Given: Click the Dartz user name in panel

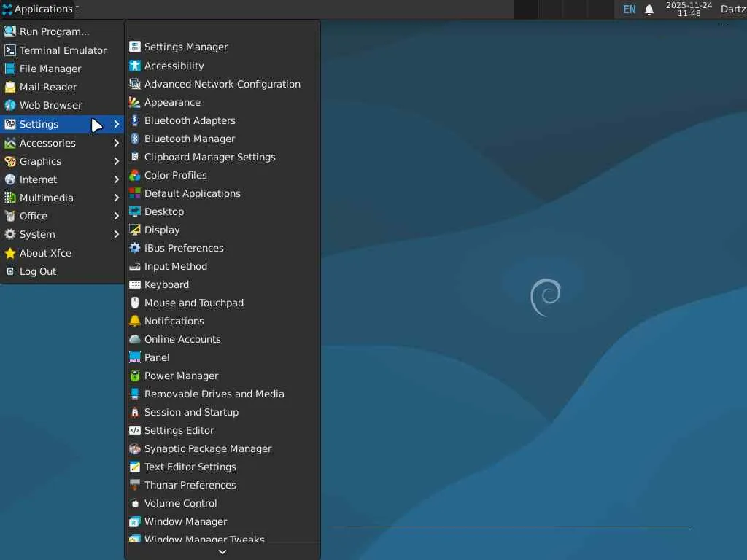Looking at the screenshot, I should point(733,9).
